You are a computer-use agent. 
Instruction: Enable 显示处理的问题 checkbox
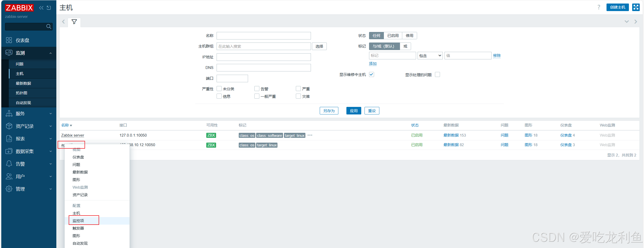click(x=437, y=74)
